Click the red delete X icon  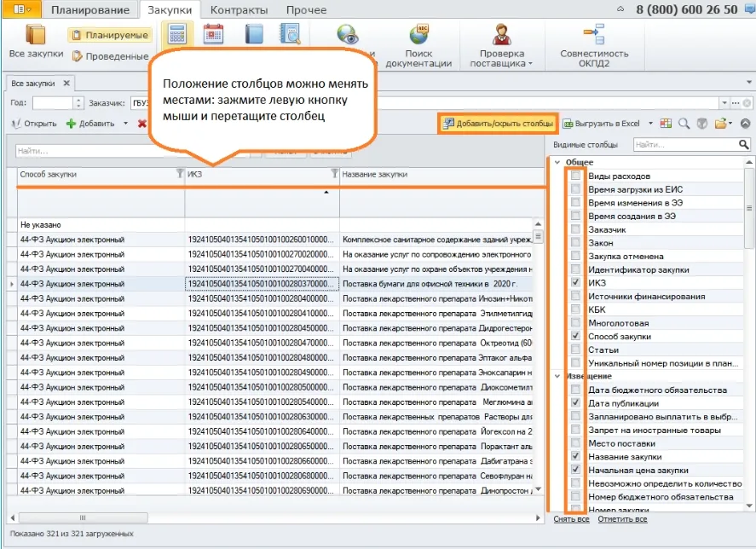141,124
